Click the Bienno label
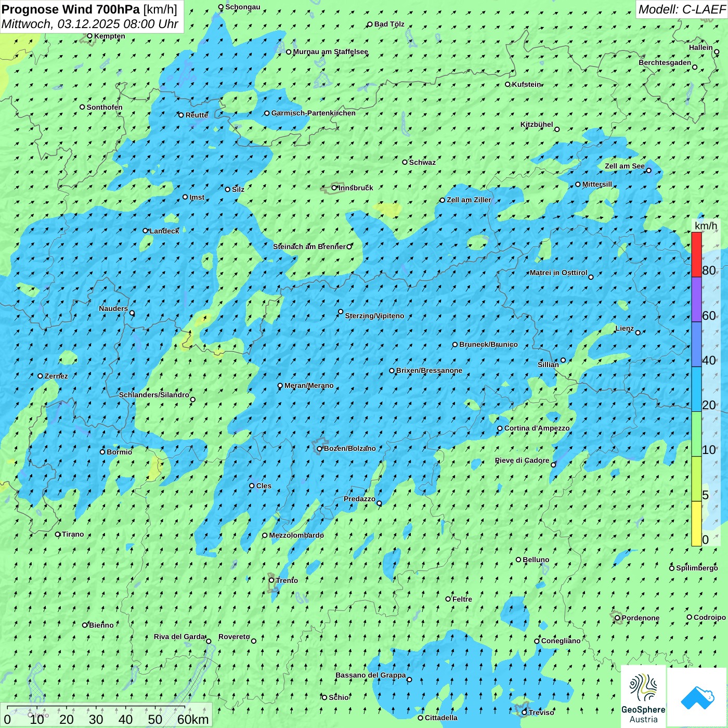Image resolution: width=728 pixels, height=728 pixels. coord(101,625)
